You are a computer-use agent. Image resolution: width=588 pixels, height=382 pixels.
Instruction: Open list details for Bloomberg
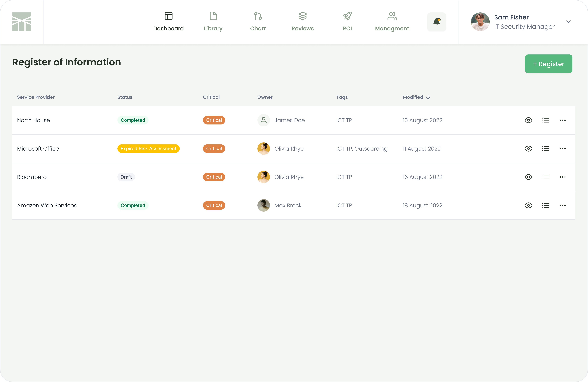point(545,177)
